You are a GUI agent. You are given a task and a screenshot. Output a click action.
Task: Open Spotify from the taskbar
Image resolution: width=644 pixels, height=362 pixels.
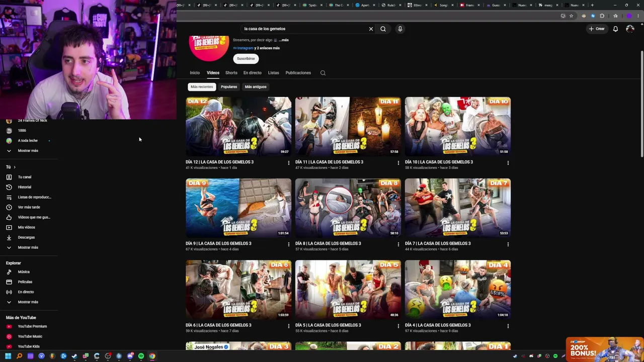(x=141, y=356)
